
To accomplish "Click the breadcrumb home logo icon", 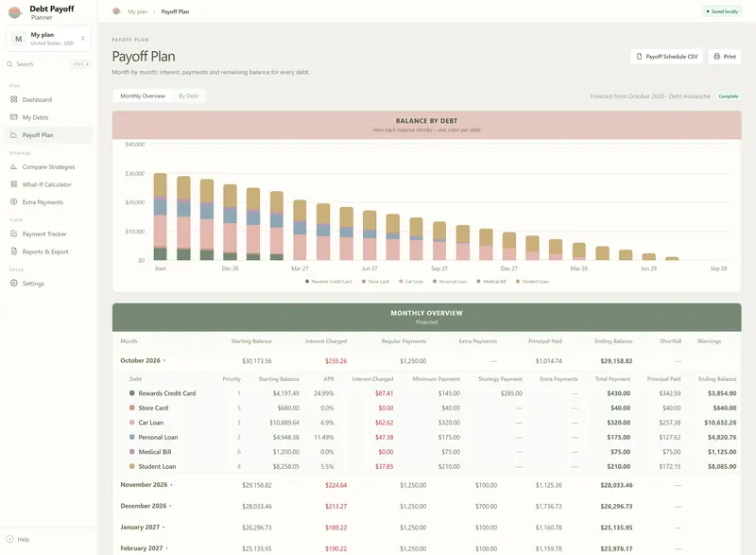I will point(116,11).
